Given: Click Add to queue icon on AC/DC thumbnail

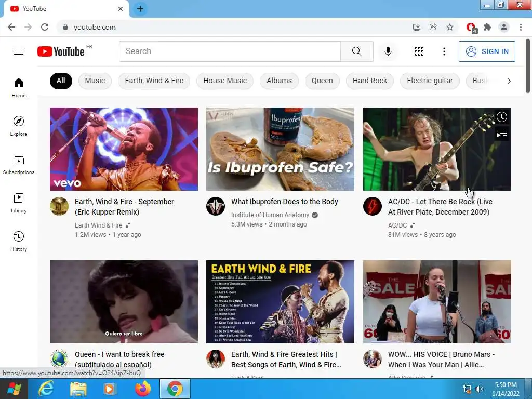Looking at the screenshot, I should [502, 134].
